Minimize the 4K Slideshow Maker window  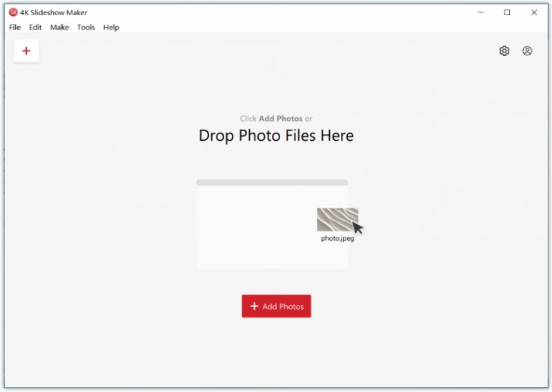[x=480, y=12]
